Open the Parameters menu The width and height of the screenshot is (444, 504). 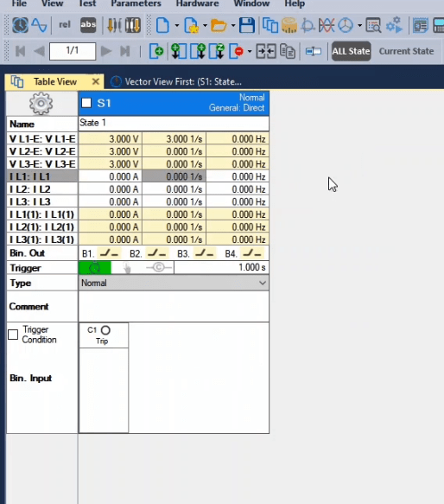(136, 3)
